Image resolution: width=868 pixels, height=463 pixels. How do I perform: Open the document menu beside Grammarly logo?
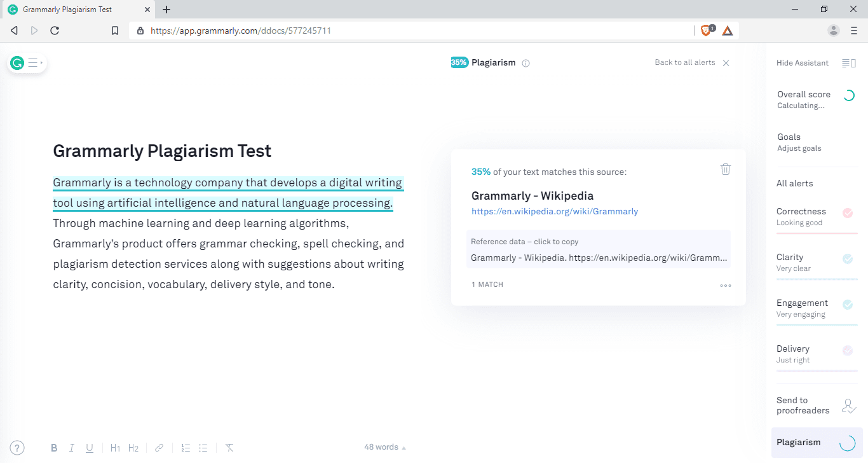tap(33, 62)
